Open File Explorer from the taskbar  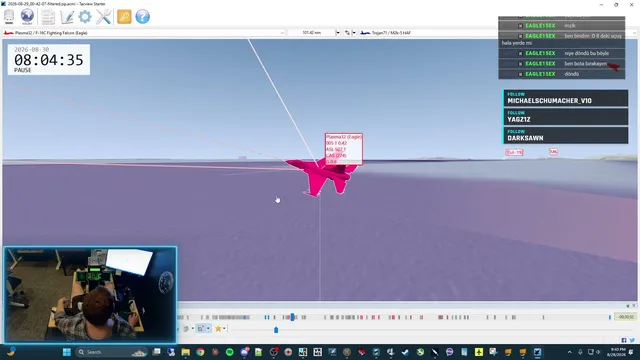click(x=185, y=352)
